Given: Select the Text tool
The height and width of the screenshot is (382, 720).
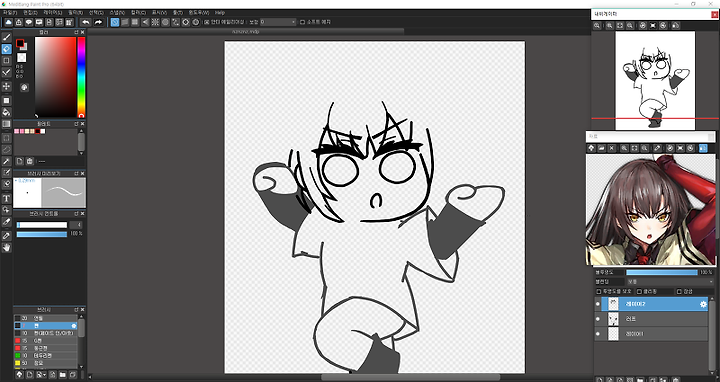Looking at the screenshot, I should click(x=6, y=199).
